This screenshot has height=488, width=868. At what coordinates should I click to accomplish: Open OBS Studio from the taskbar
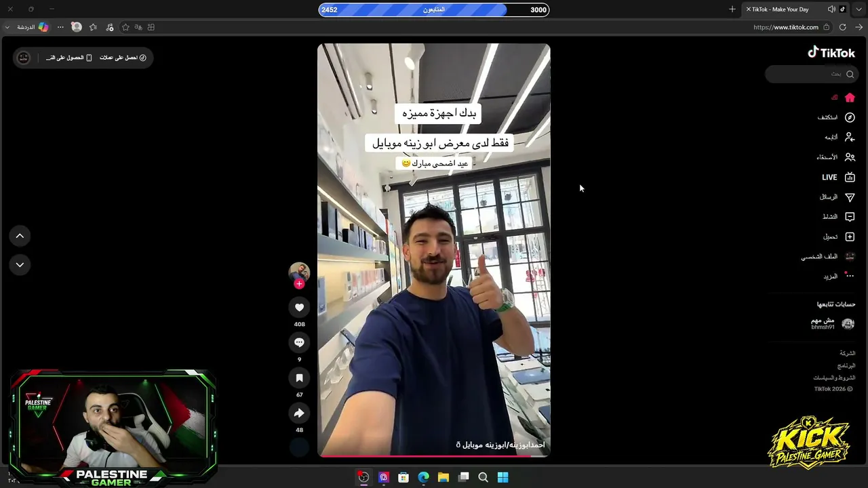click(363, 477)
